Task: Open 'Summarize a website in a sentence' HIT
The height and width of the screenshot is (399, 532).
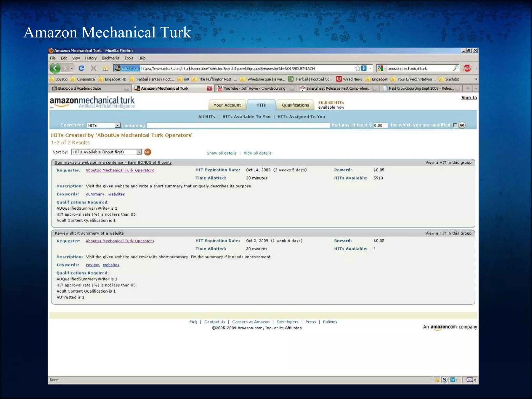Action: pyautogui.click(x=113, y=163)
